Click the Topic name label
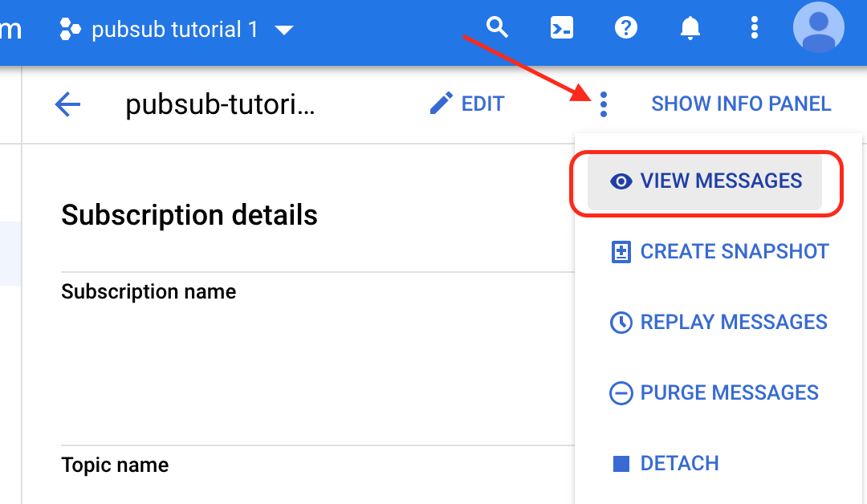The height and width of the screenshot is (504, 867). coord(115,465)
